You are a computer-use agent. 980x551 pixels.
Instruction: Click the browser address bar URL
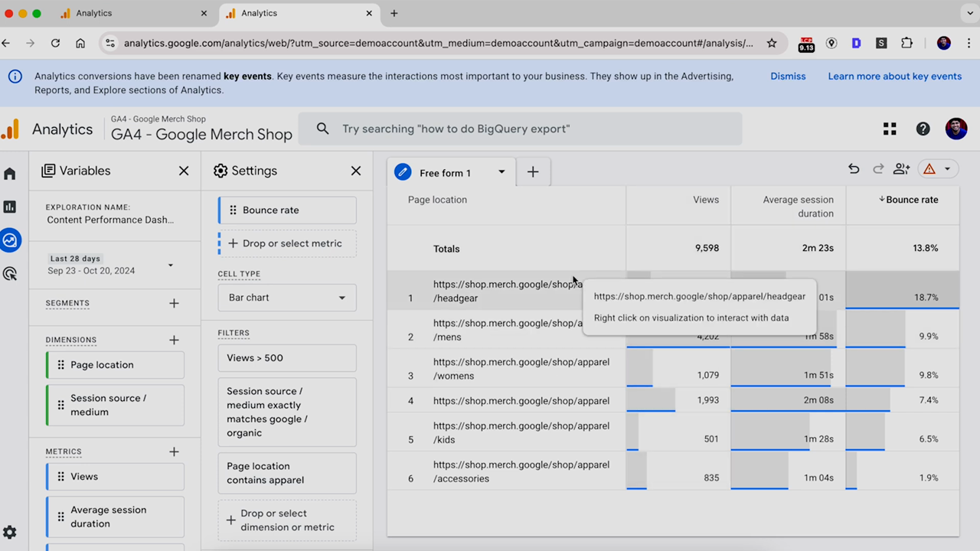pyautogui.click(x=438, y=44)
